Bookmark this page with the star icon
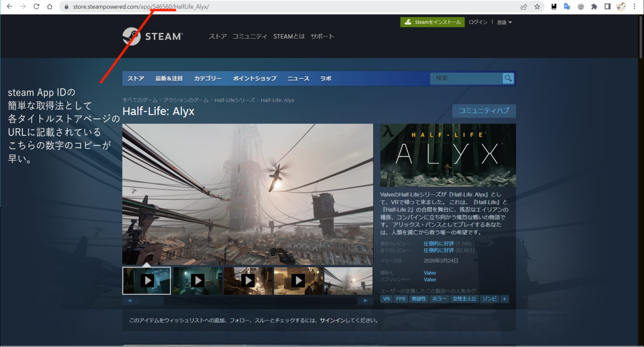Image resolution: width=644 pixels, height=347 pixels. coord(537,6)
